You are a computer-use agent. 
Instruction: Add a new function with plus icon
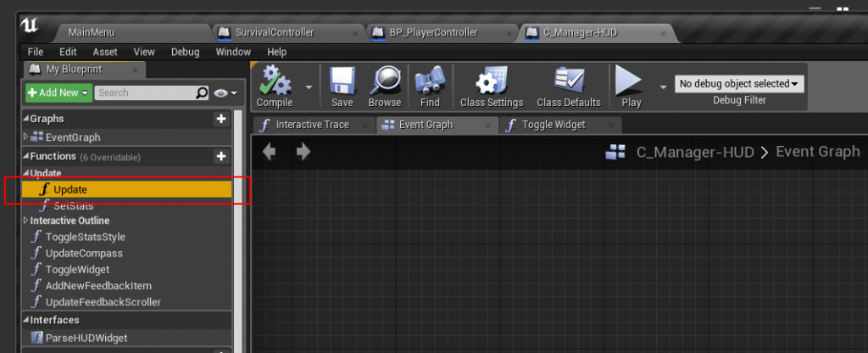(221, 157)
